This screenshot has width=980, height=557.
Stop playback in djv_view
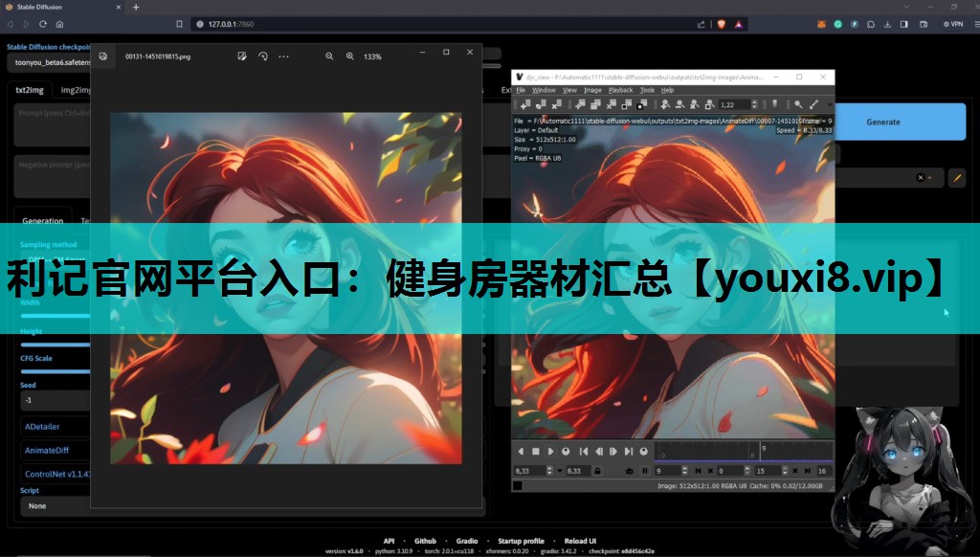click(x=536, y=452)
